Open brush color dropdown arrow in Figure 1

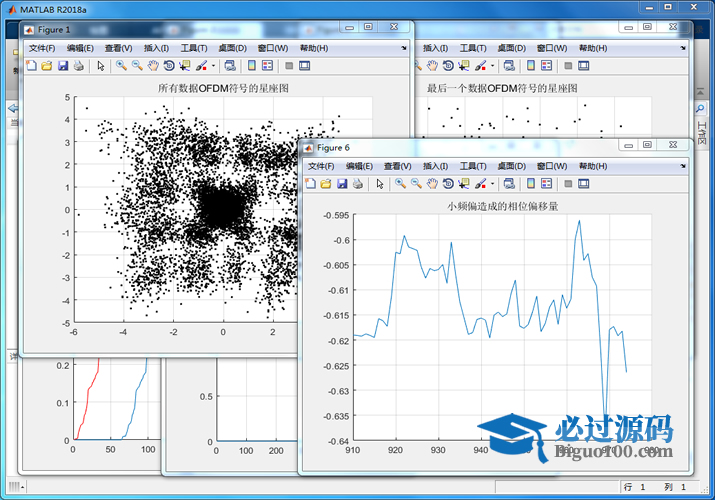pyautogui.click(x=213, y=66)
